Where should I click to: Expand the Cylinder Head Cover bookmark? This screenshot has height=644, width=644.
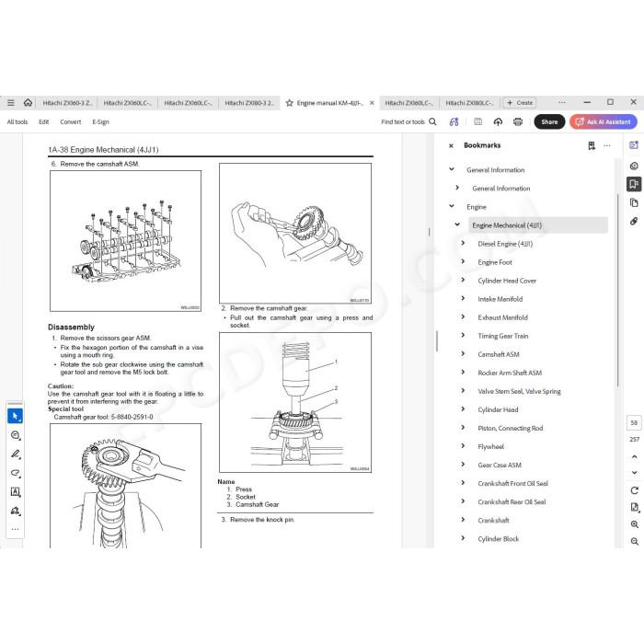coord(463,280)
